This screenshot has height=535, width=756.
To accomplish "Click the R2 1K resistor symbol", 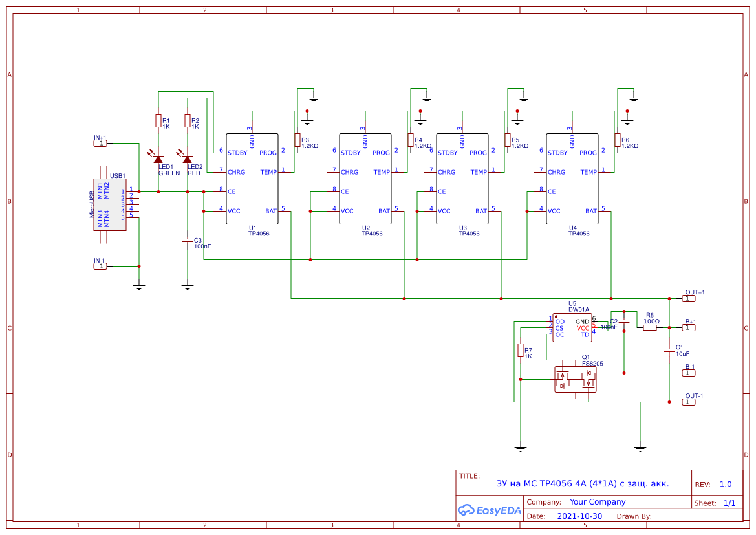I will [188, 120].
